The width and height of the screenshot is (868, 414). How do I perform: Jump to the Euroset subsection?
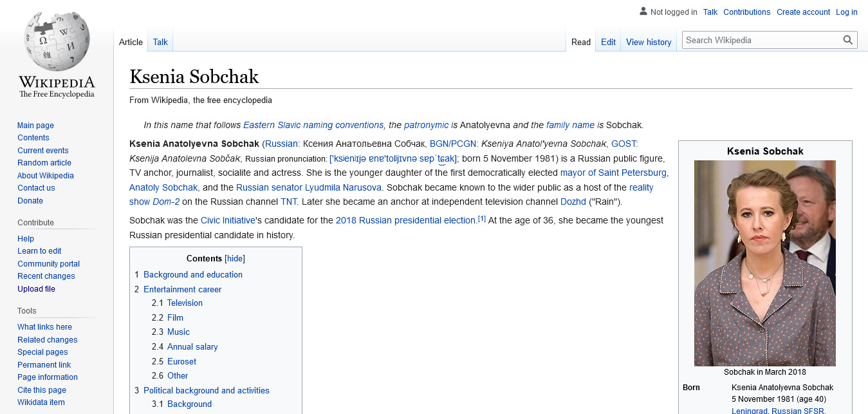(x=181, y=361)
